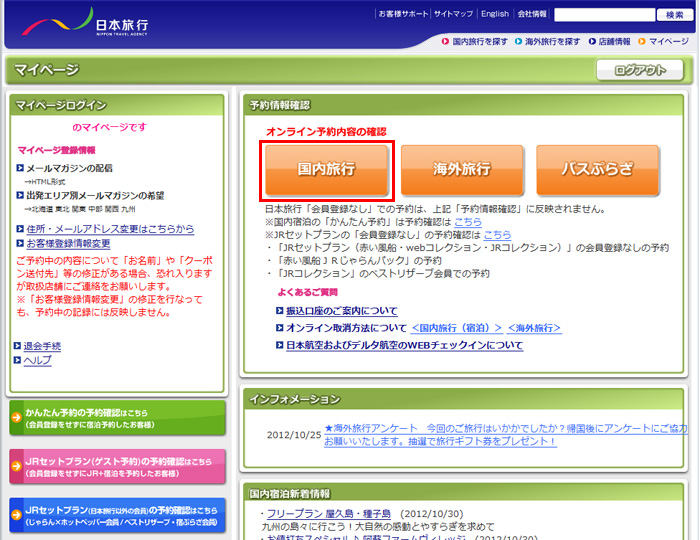Screen dimensions: 700x540
Task: Click red circle icon before 国内旅行を探す
Action: tap(445, 42)
